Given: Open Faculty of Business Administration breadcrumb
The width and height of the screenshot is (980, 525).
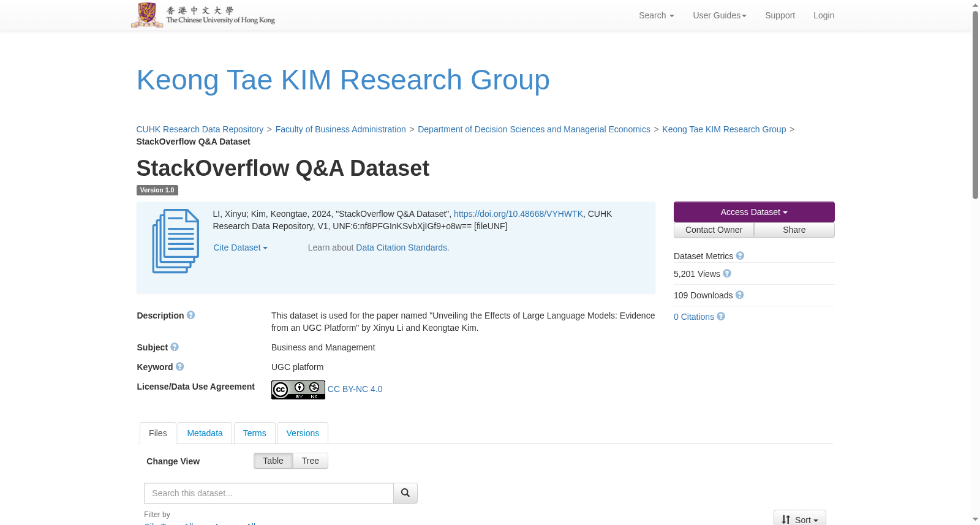Looking at the screenshot, I should pos(341,129).
